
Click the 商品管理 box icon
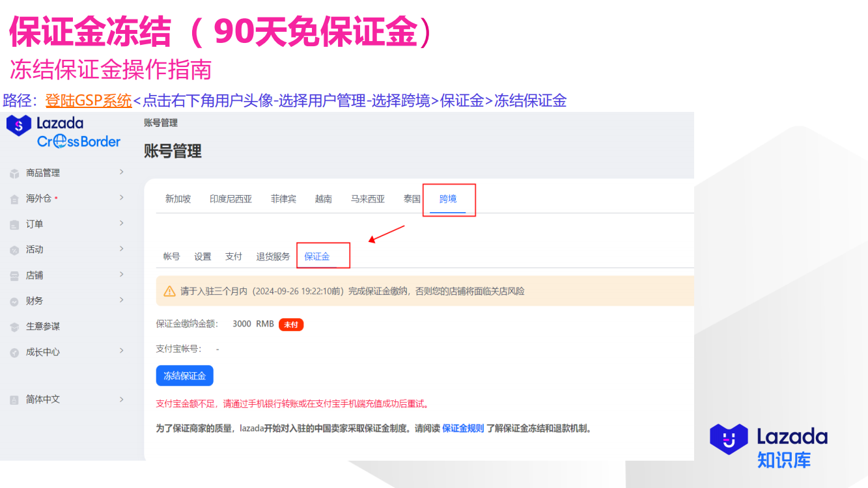(14, 174)
